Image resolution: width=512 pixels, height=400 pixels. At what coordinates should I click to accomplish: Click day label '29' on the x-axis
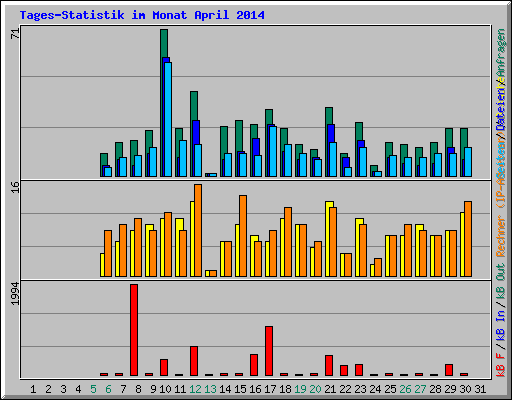[450, 389]
